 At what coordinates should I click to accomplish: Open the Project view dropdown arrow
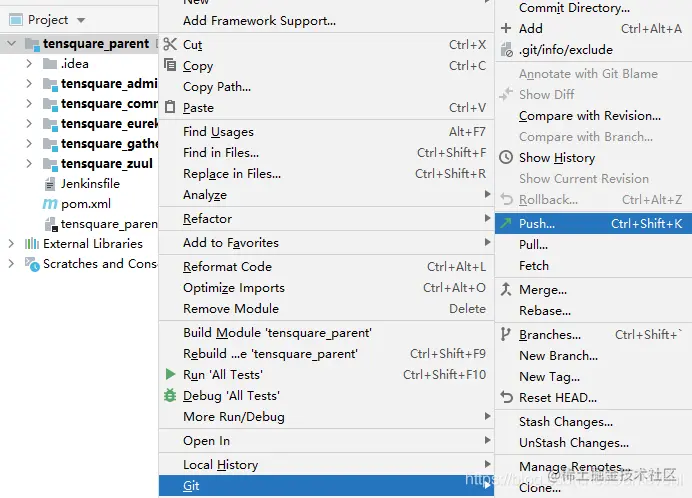(81, 20)
